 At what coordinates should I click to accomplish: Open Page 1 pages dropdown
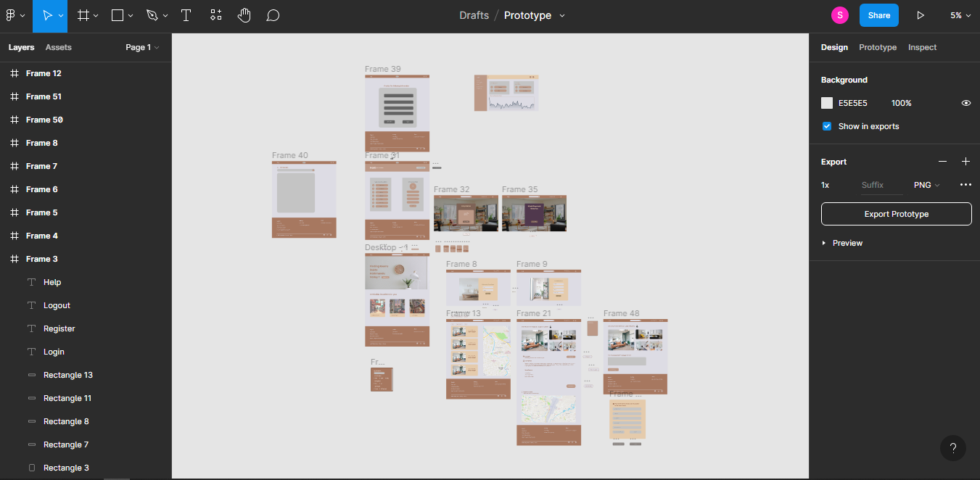click(142, 47)
